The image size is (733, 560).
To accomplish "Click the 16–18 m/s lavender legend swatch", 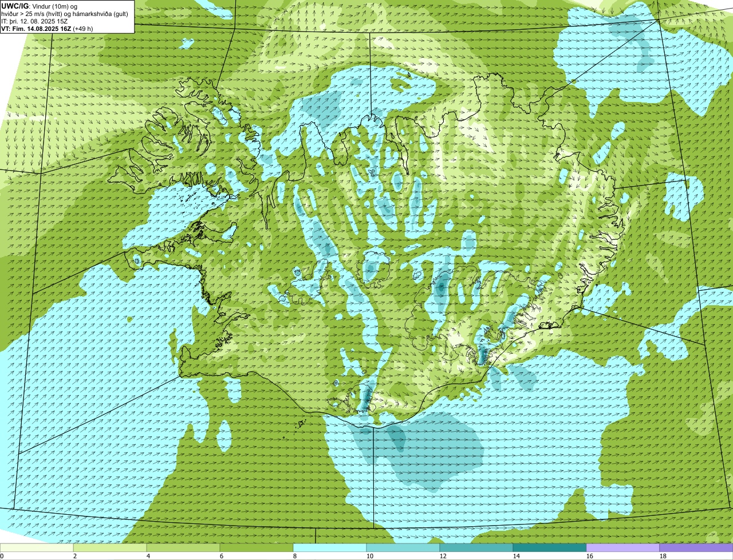I will coord(623,548).
